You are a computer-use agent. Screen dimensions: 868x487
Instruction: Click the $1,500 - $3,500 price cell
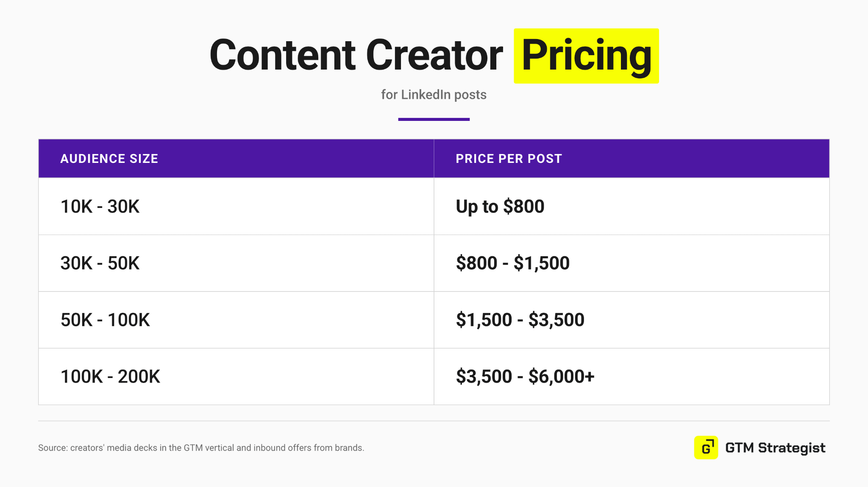coord(632,320)
